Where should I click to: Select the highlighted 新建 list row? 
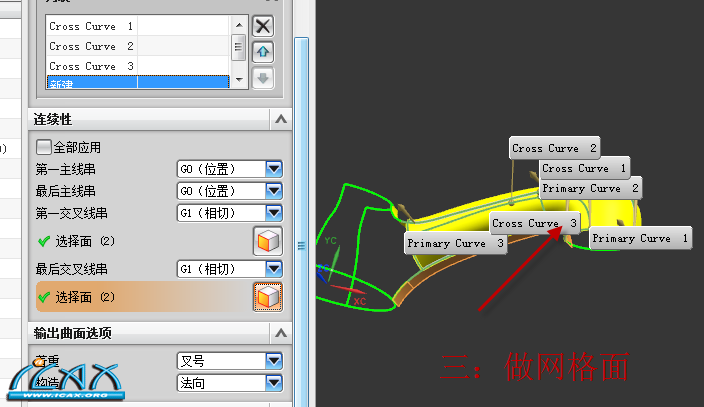[137, 82]
